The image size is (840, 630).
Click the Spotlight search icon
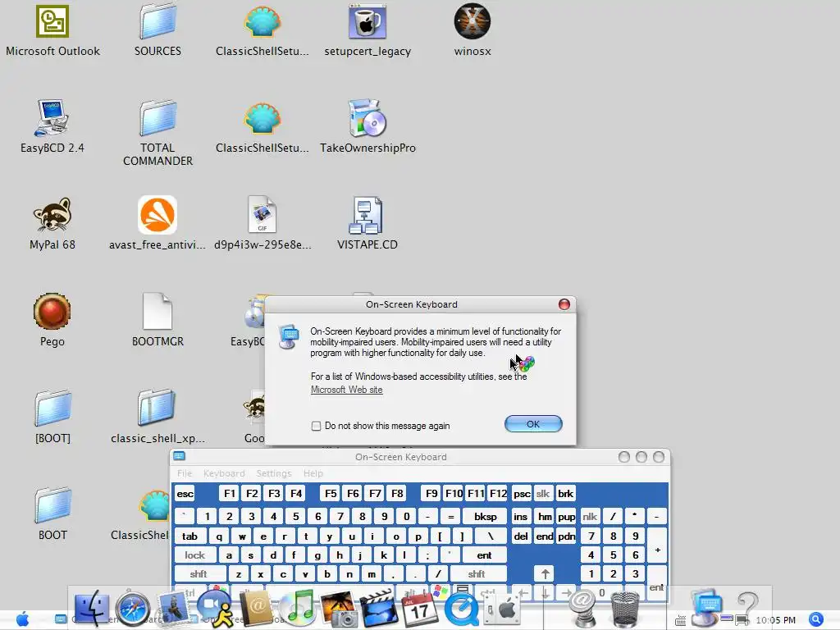[816, 619]
